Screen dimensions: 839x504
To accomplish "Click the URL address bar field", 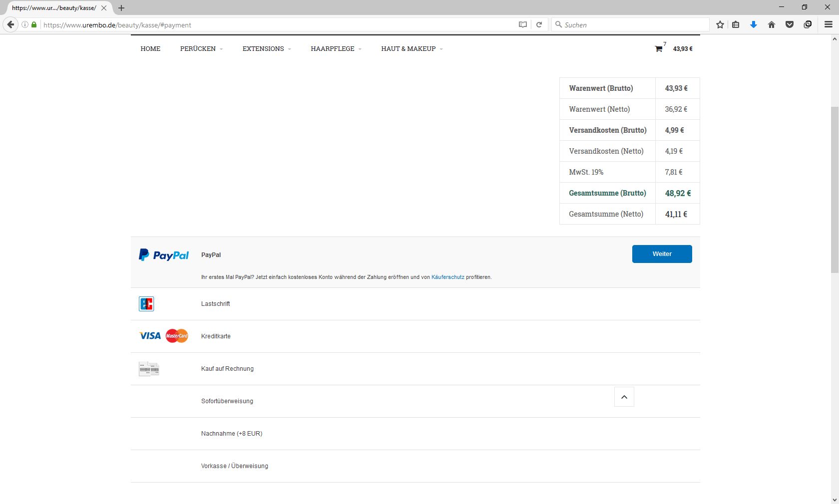I will tap(280, 24).
